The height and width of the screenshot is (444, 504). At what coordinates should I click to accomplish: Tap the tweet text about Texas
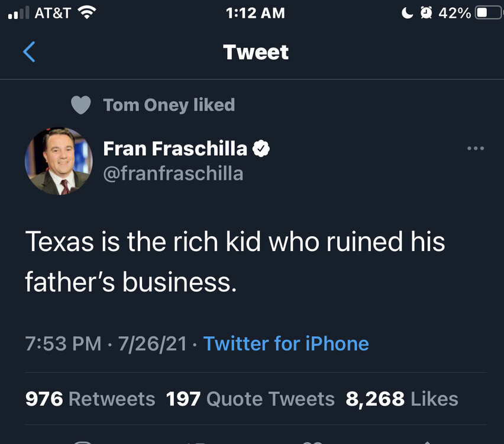[235, 262]
